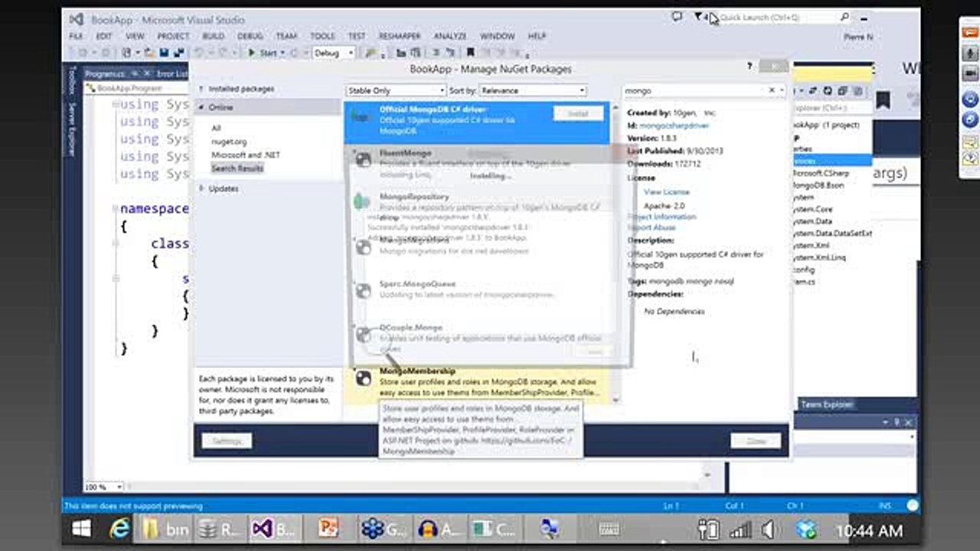Viewport: 980px width, 551px height.
Task: Click the Visual Studio logo icon
Action: pyautogui.click(x=76, y=19)
